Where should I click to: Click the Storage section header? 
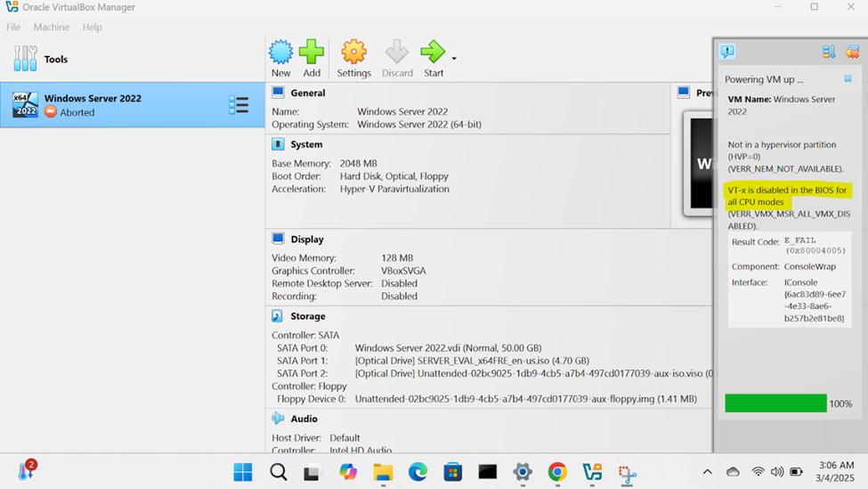click(x=308, y=316)
